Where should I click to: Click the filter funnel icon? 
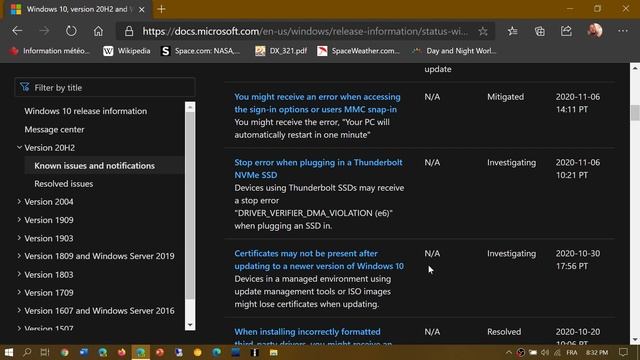pyautogui.click(x=24, y=87)
